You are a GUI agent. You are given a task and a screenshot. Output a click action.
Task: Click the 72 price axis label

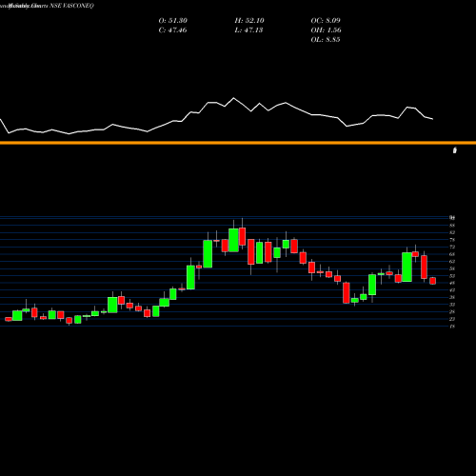452,247
